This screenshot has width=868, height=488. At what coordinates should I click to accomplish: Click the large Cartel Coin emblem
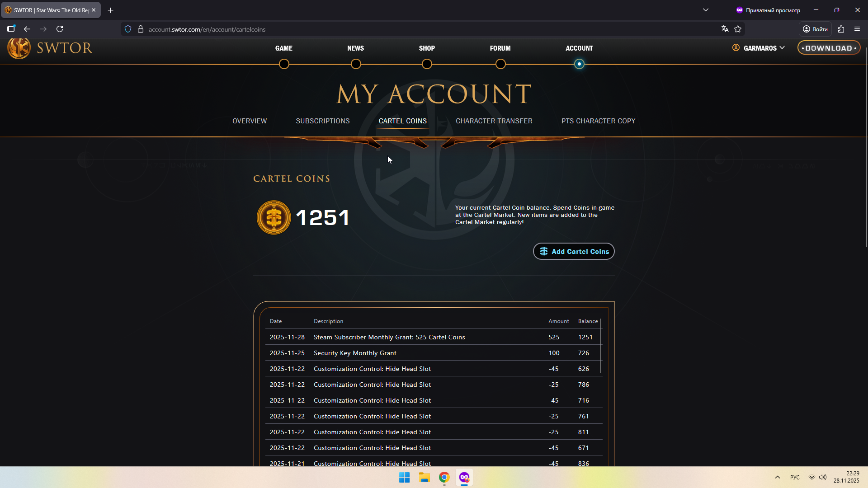274,217
